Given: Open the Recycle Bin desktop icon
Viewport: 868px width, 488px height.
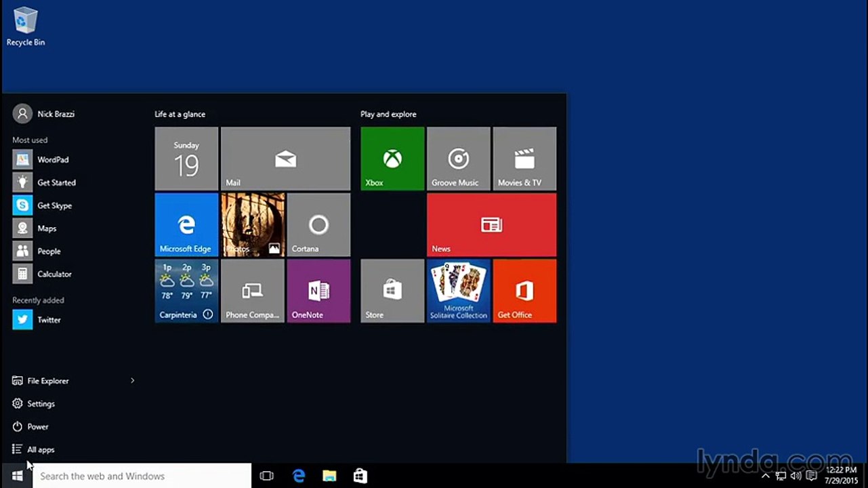Looking at the screenshot, I should [x=26, y=27].
